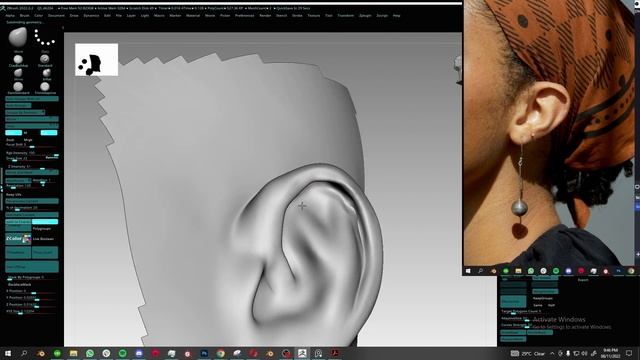Adjust the AdaptiveSize slider
Viewport: 640px width, 360px height.
(515, 318)
